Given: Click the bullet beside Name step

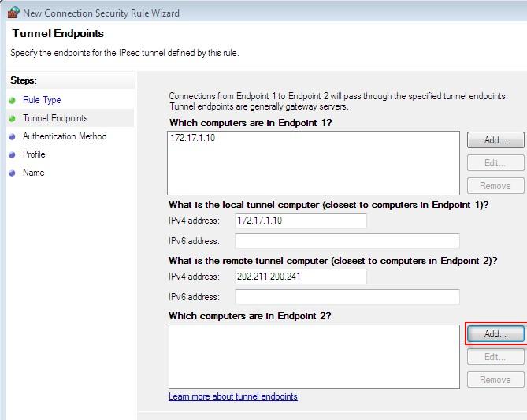Looking at the screenshot, I should pyautogui.click(x=13, y=173).
